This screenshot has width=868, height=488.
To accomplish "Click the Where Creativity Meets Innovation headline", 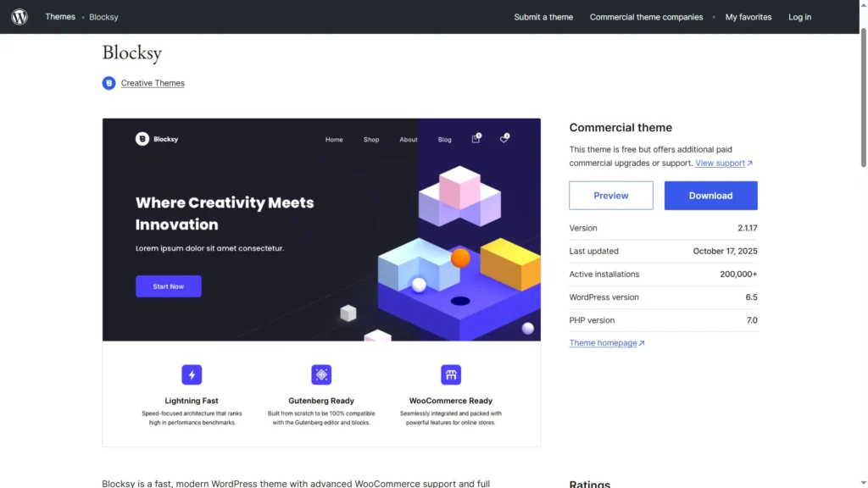I will click(x=225, y=213).
